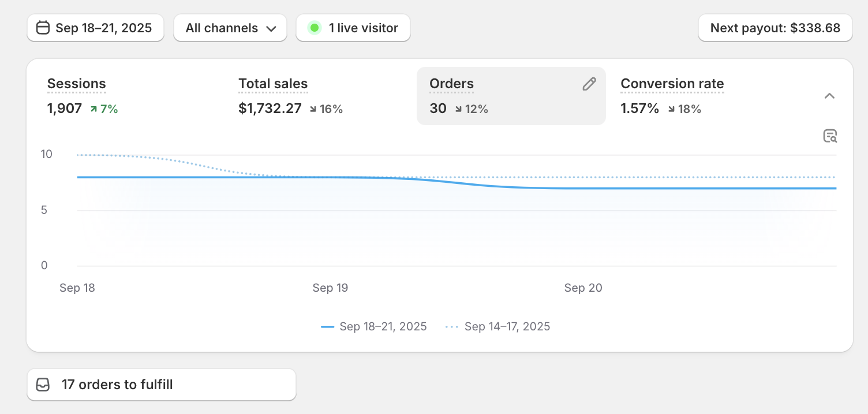The image size is (868, 414).
Task: Click the calendar icon in date picker
Action: pyautogui.click(x=43, y=28)
